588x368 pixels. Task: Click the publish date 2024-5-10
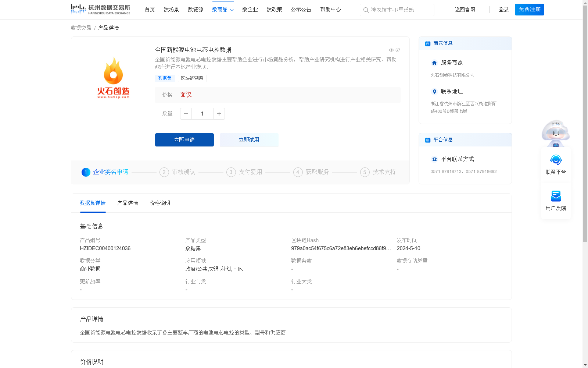(x=408, y=248)
